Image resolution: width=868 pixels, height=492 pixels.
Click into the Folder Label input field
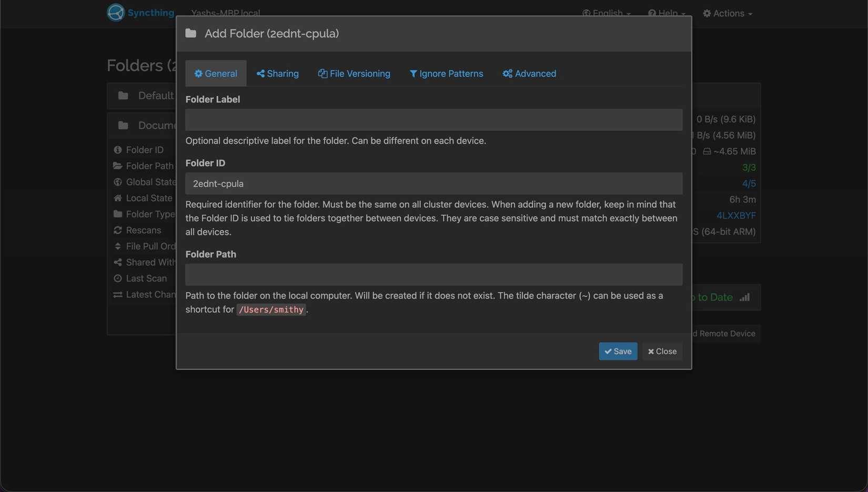click(x=433, y=119)
